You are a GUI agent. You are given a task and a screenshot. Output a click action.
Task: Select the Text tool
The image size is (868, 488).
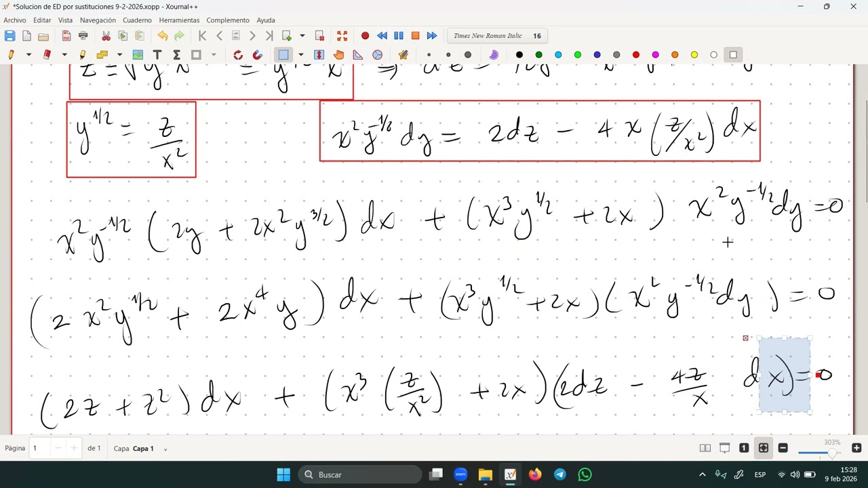click(x=157, y=55)
